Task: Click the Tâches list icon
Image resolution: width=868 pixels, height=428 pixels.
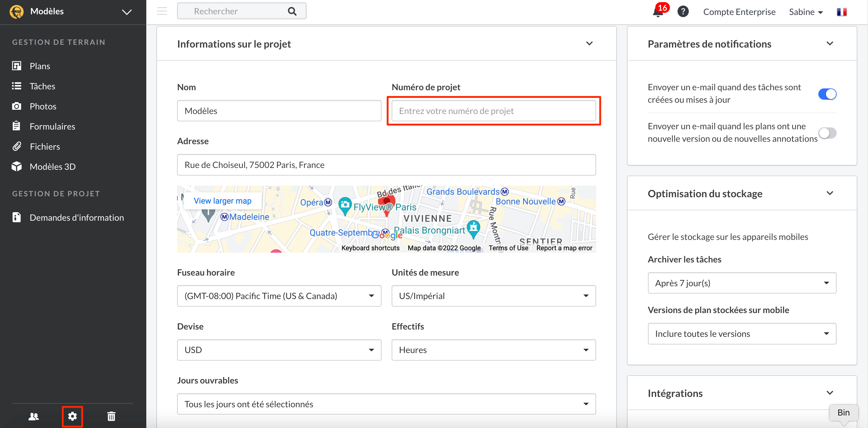Action: coord(16,86)
